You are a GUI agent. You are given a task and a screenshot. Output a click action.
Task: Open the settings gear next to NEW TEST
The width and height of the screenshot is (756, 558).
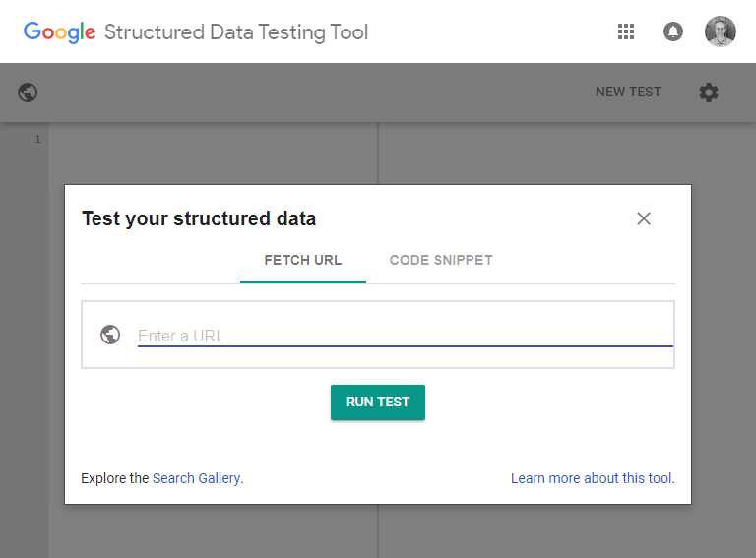click(x=709, y=93)
